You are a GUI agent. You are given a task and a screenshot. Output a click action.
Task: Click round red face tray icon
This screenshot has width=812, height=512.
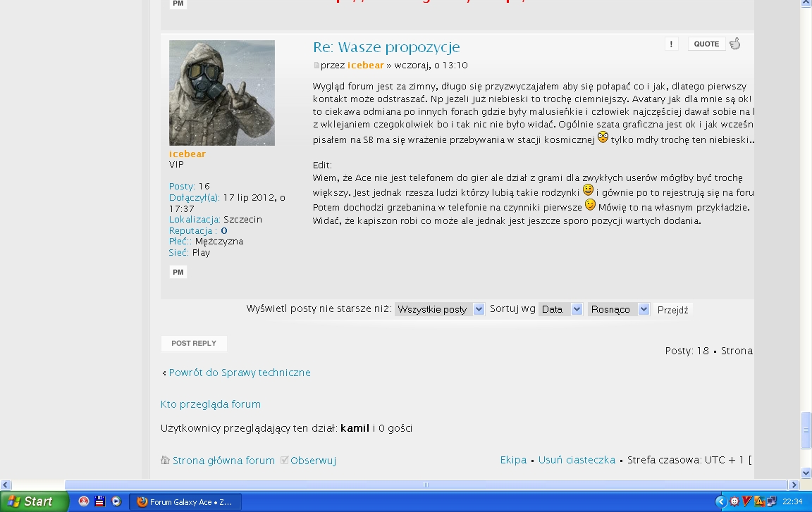click(734, 501)
